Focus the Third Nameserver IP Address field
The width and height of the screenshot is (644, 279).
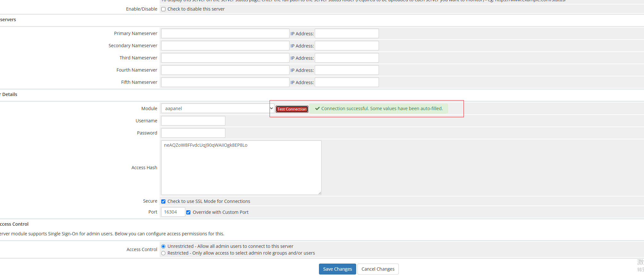347,58
